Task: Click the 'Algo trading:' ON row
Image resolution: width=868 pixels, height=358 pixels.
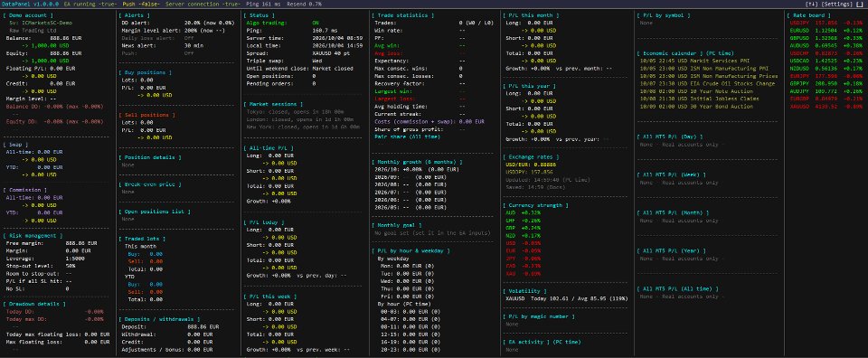Action: point(283,24)
